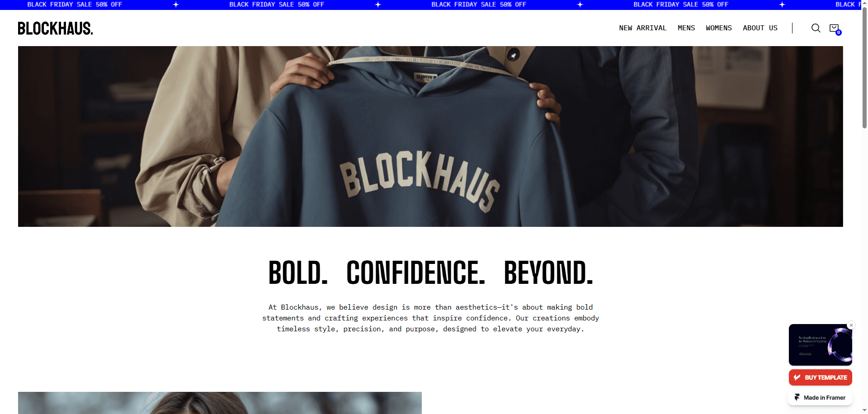Screen dimensions: 868x414
Task: Open the Made in Framer link
Action: click(820, 397)
